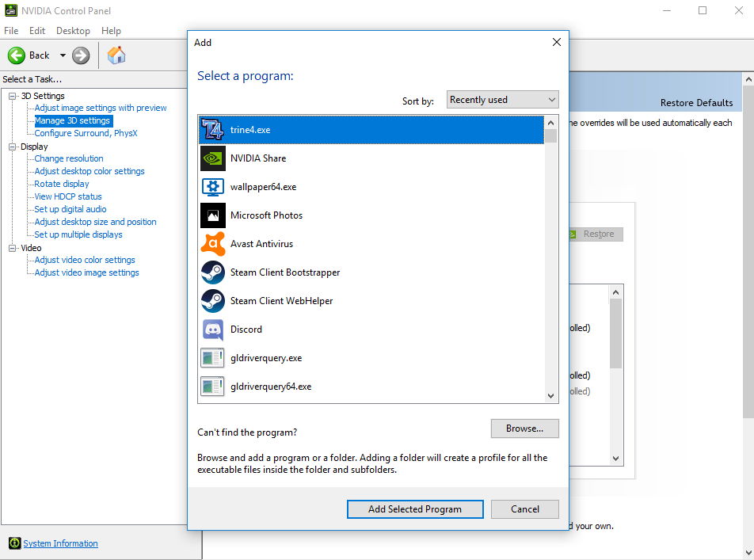Screen dimensions: 754x560
Task: Click the Discord icon in program list
Action: pyautogui.click(x=212, y=330)
